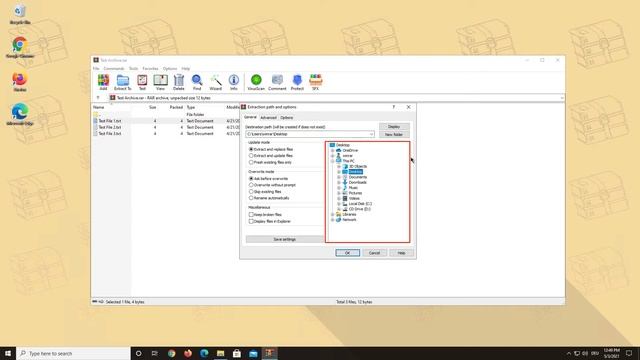Open the Tools menu
This screenshot has width=640, height=360.
coord(133,69)
